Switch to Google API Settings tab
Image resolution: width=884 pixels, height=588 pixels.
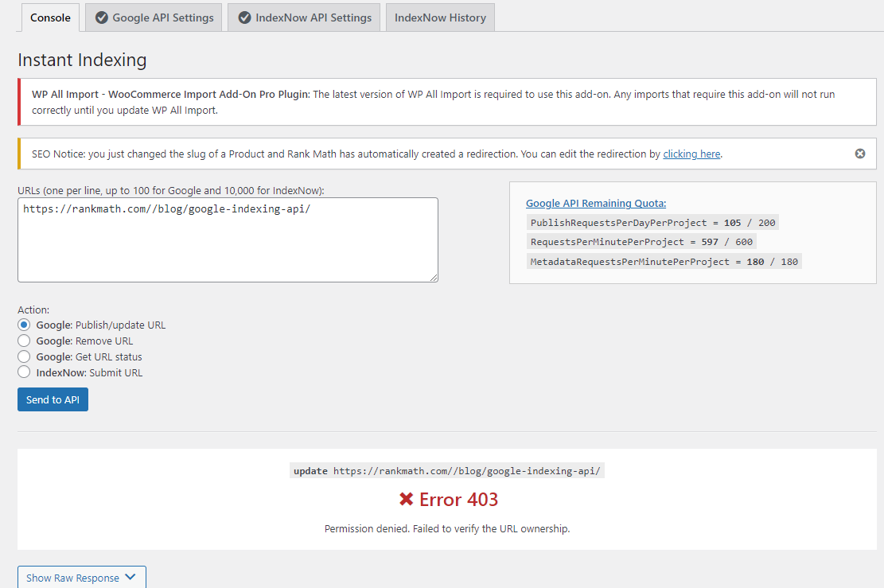click(154, 18)
